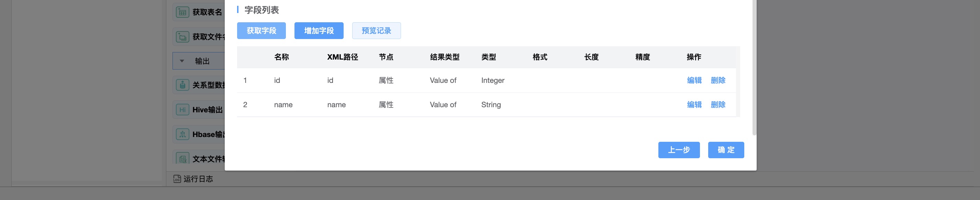Edit the name field row
This screenshot has height=200, width=980.
(x=694, y=105)
